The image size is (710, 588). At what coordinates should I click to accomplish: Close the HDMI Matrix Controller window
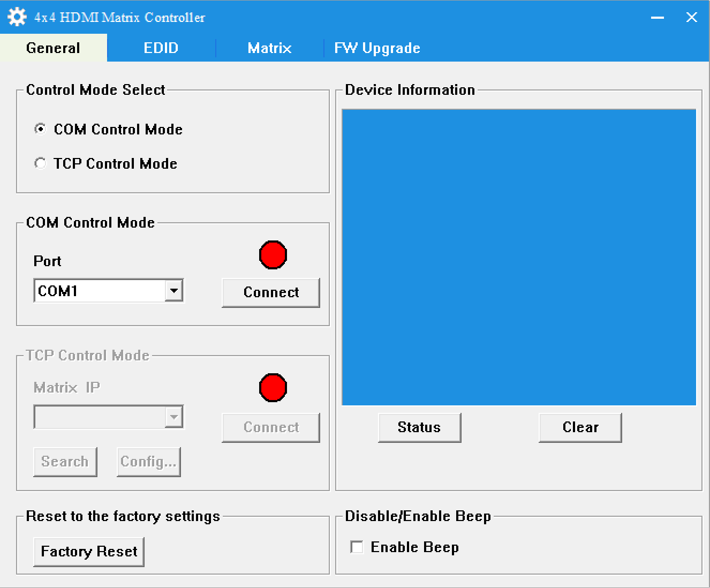692,18
